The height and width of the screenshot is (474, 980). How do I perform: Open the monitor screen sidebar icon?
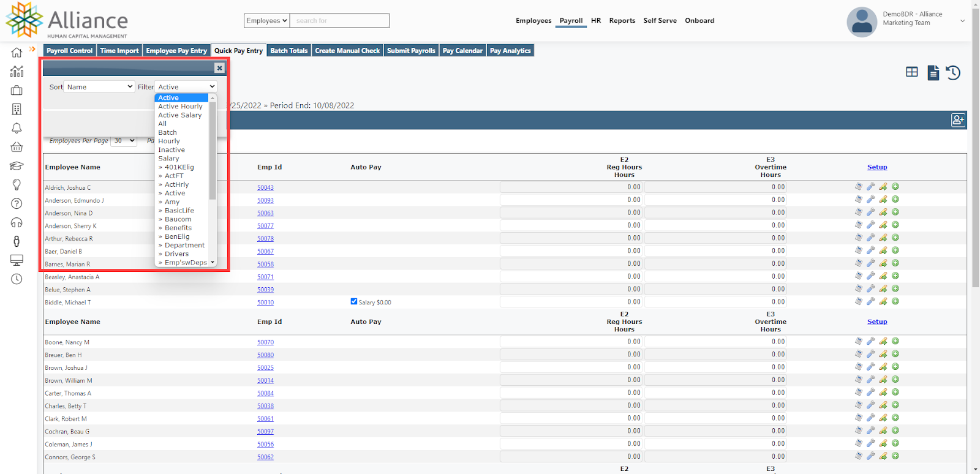coord(17,260)
